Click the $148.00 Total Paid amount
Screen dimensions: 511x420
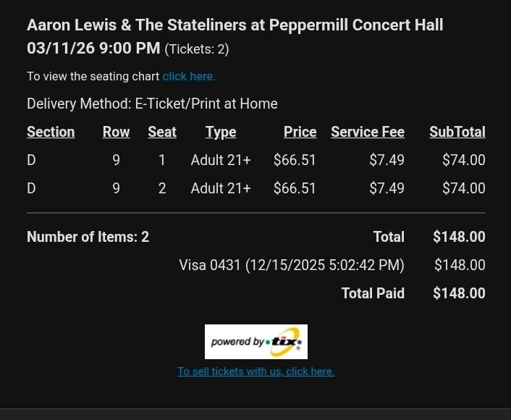pyautogui.click(x=459, y=293)
